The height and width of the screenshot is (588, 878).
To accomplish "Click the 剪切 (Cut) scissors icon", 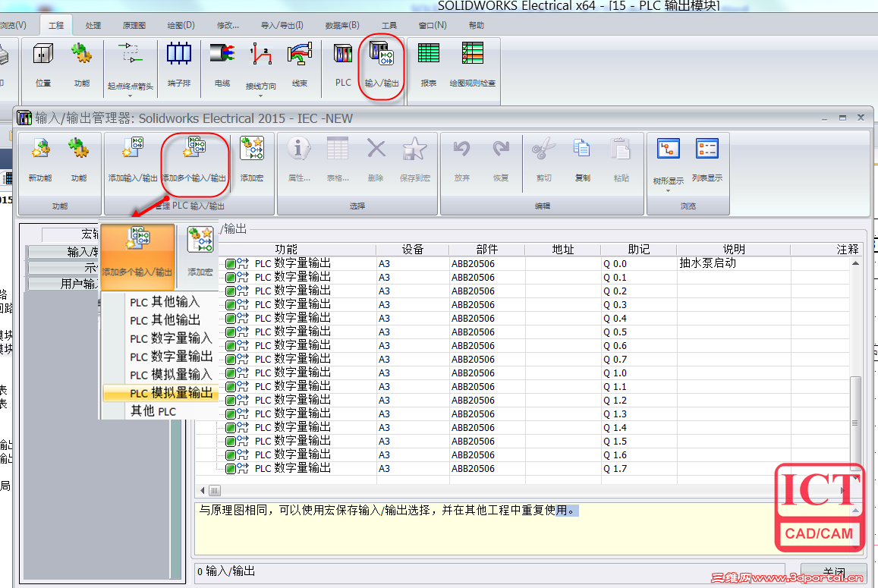I will coord(543,159).
